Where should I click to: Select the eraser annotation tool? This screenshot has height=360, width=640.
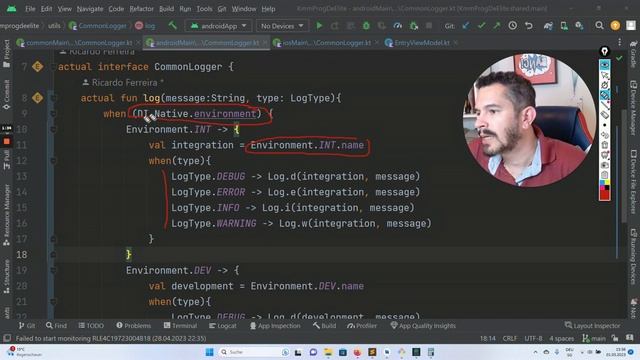tap(604, 115)
